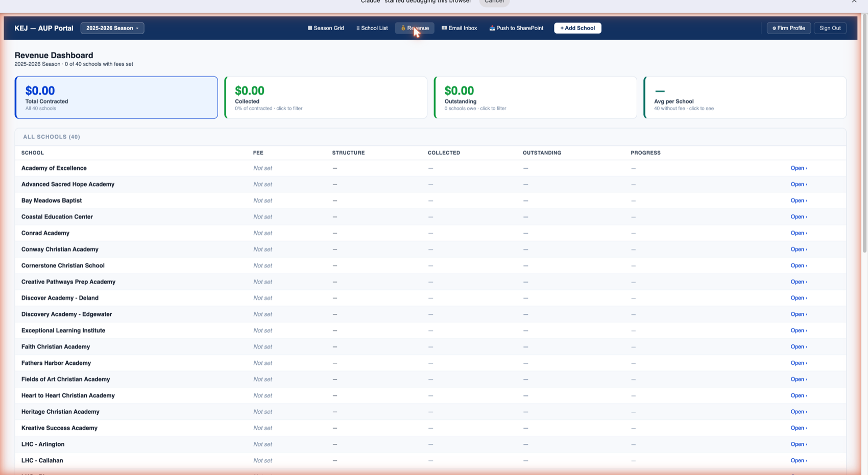
Task: Click the Sign Out button
Action: (x=830, y=28)
